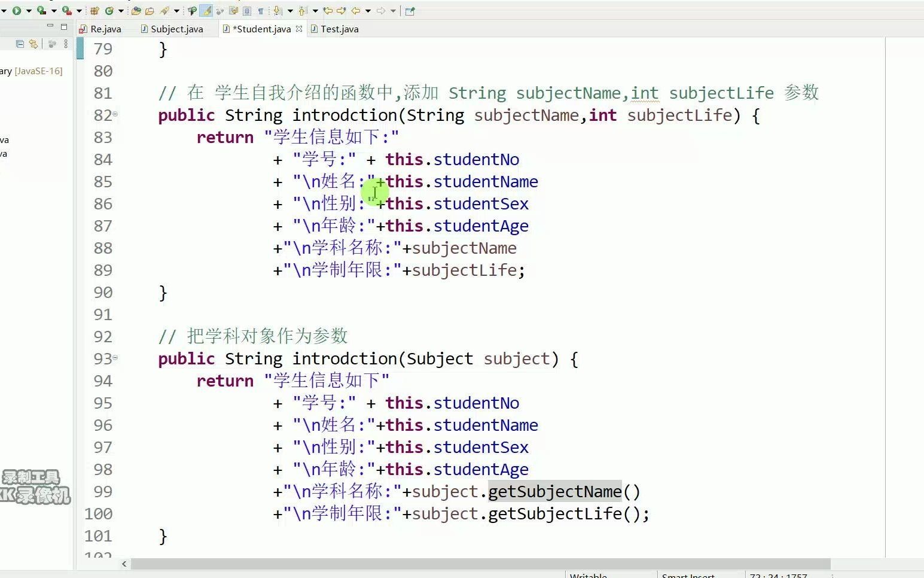Collapse the method fold at line 93
This screenshot has width=924, height=578.
coord(115,357)
